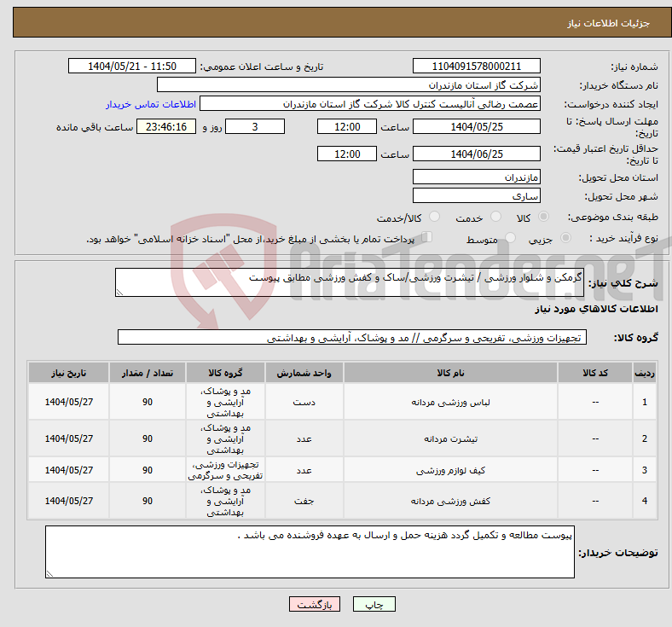Open the اطلاعات تماس خریدار link

point(151,104)
